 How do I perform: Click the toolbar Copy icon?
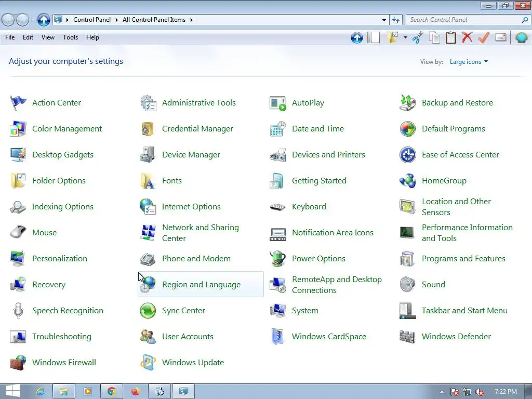434,37
